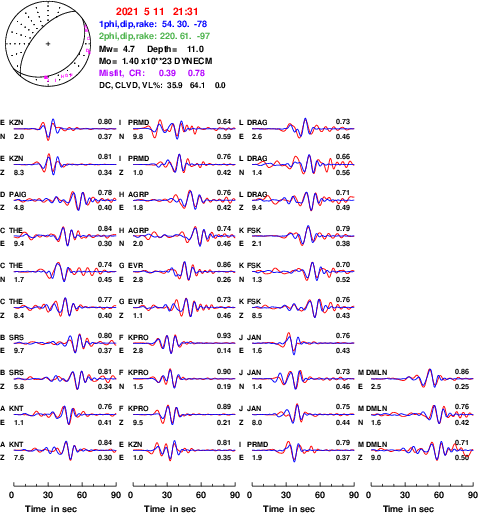The height and width of the screenshot is (513, 478).
Task: Click the focal mechanism beachball diagram
Action: [x=48, y=44]
